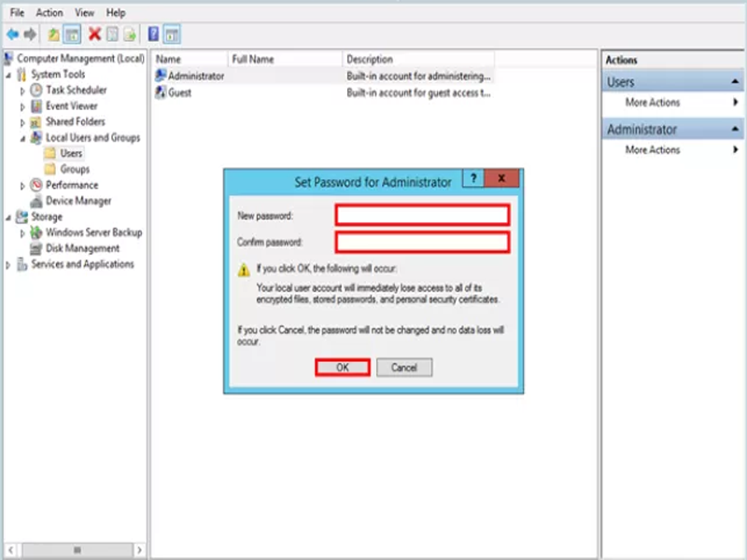This screenshot has height=560, width=747.
Task: Focus the Confirm password field
Action: [x=423, y=242]
